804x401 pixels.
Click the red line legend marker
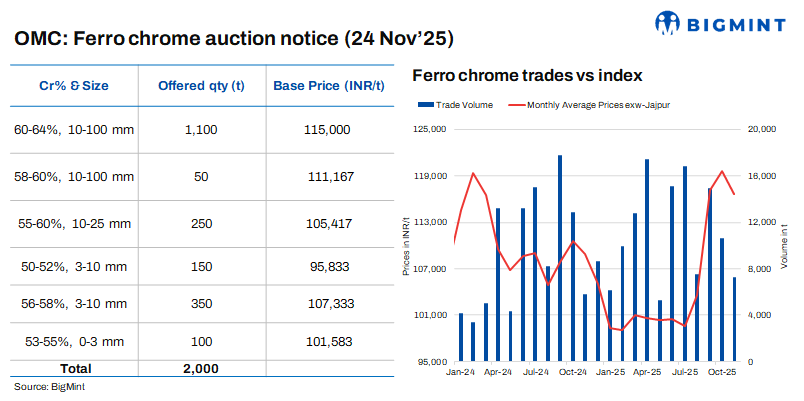[x=516, y=104]
